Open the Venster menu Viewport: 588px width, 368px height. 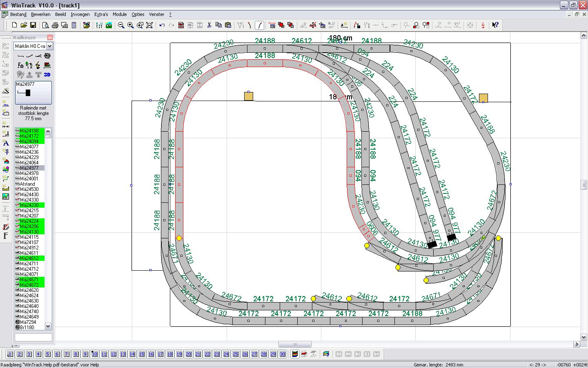pos(156,14)
